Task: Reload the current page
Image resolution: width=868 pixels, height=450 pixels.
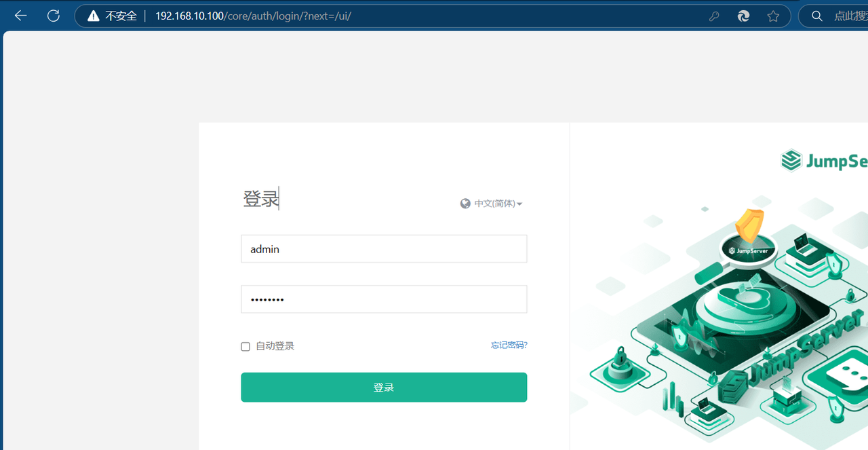Action: 53,16
